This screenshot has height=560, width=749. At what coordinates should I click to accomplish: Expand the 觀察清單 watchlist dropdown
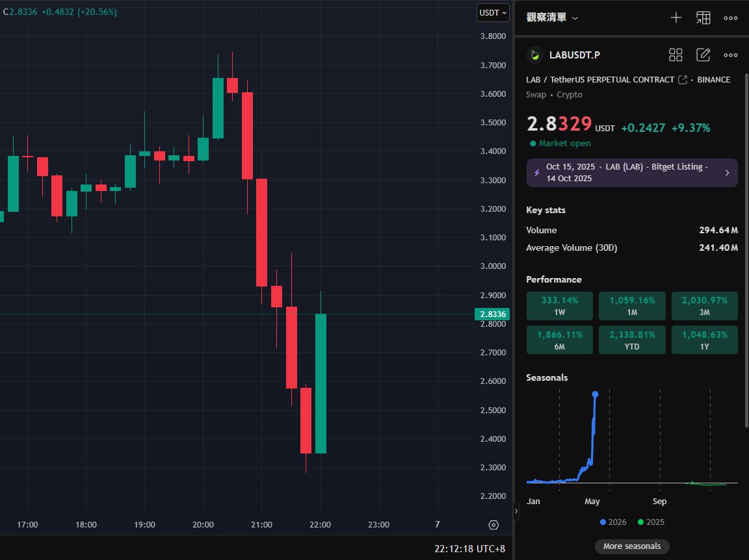click(552, 18)
